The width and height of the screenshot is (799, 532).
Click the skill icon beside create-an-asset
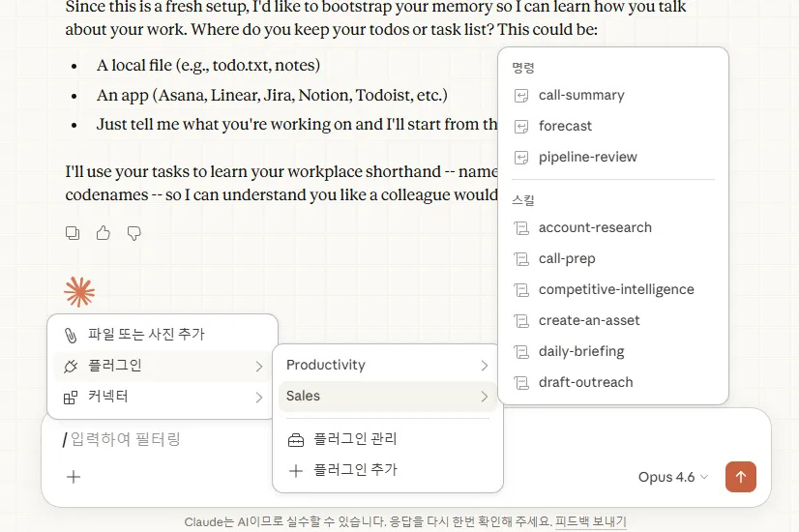(521, 320)
